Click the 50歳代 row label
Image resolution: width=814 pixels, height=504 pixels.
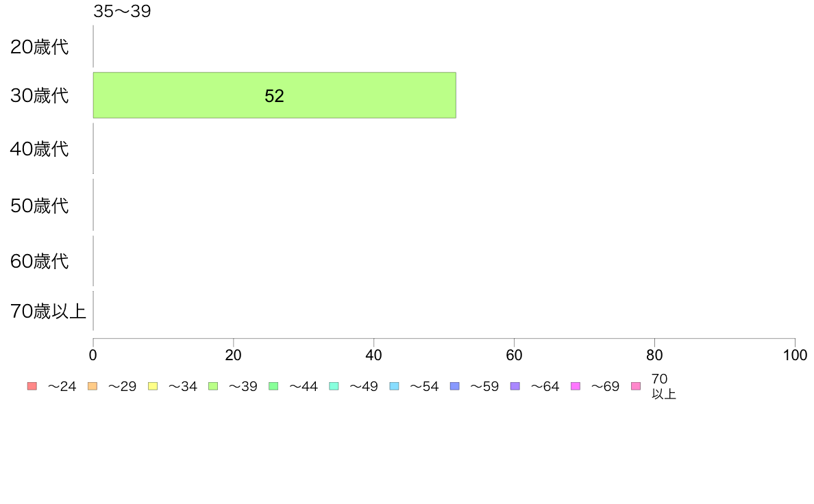[x=40, y=205]
